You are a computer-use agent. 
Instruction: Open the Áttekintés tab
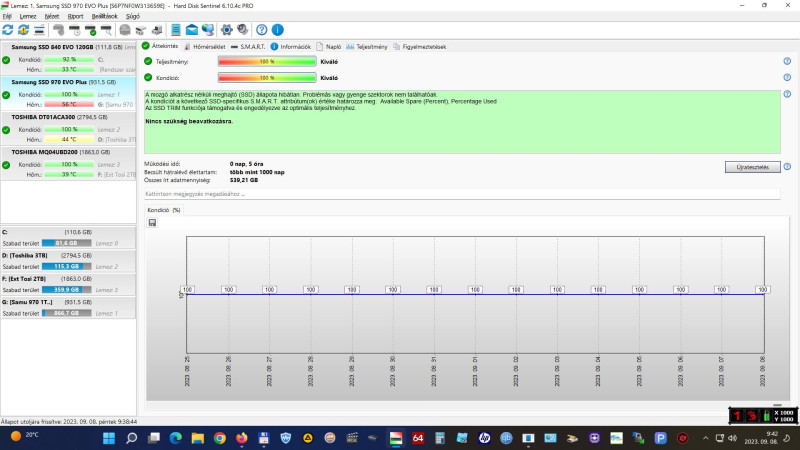click(160, 46)
